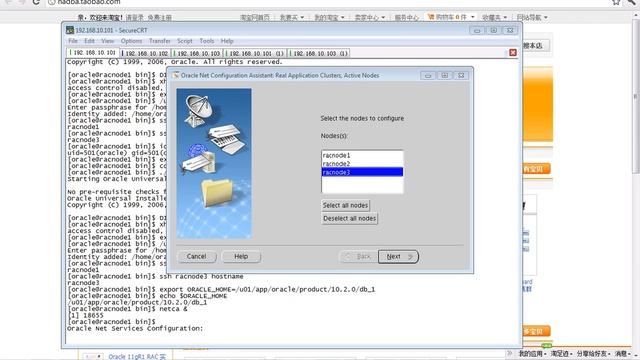This screenshot has width=640, height=360.
Task: Open the Script menu in SecureCRT
Action: click(184, 41)
